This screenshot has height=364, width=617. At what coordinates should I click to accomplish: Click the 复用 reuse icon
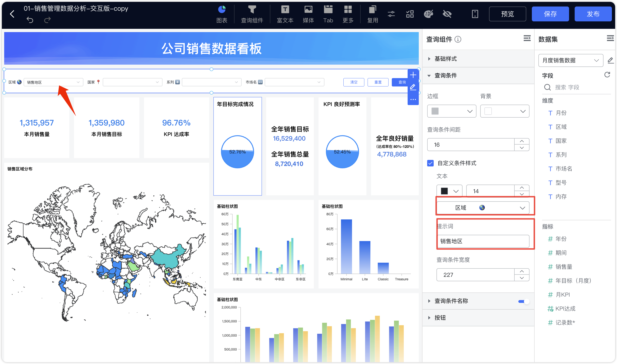372,14
